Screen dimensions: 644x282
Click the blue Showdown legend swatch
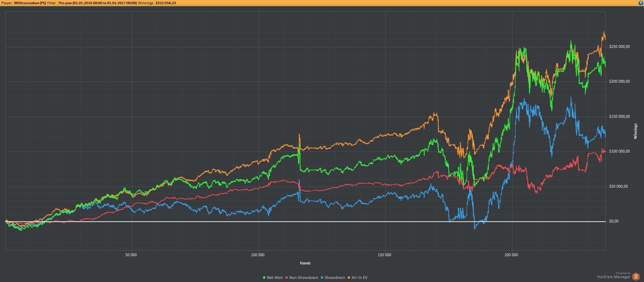322,278
